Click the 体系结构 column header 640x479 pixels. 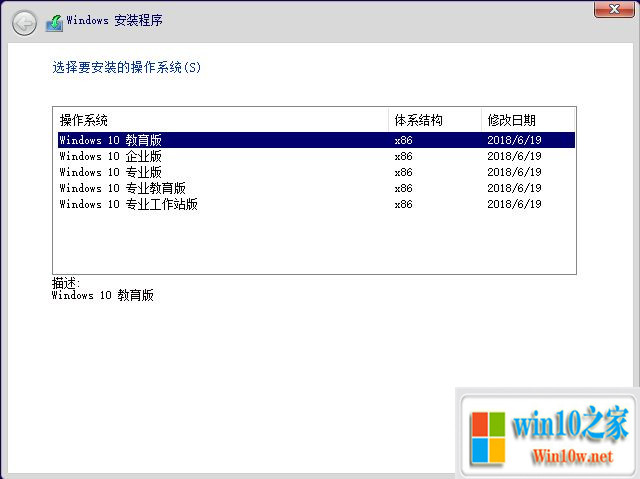click(435, 120)
